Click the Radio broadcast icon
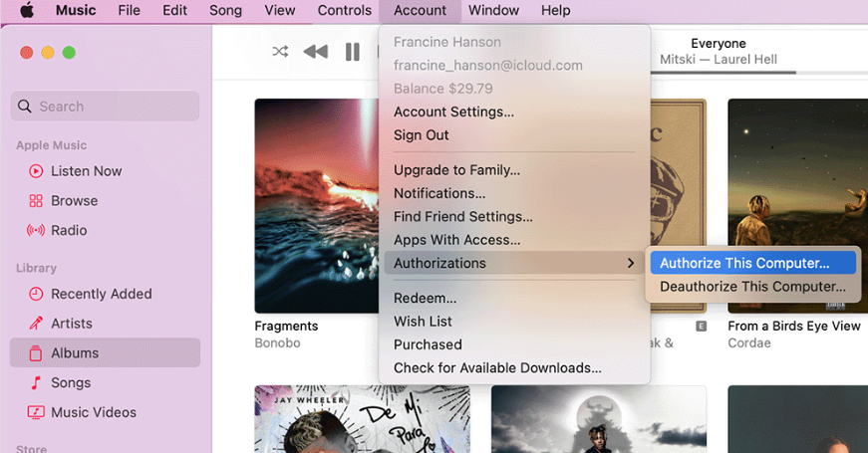Screen dimensions: 868x453 [36, 230]
